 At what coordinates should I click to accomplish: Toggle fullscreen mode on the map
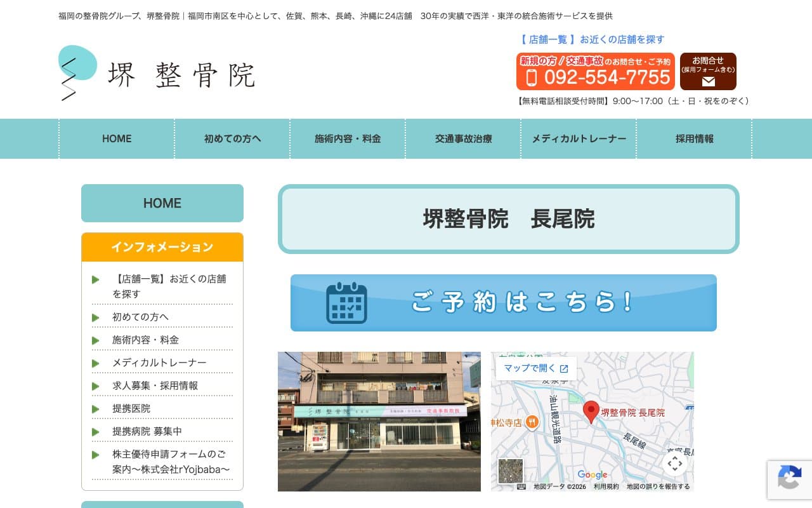[675, 464]
